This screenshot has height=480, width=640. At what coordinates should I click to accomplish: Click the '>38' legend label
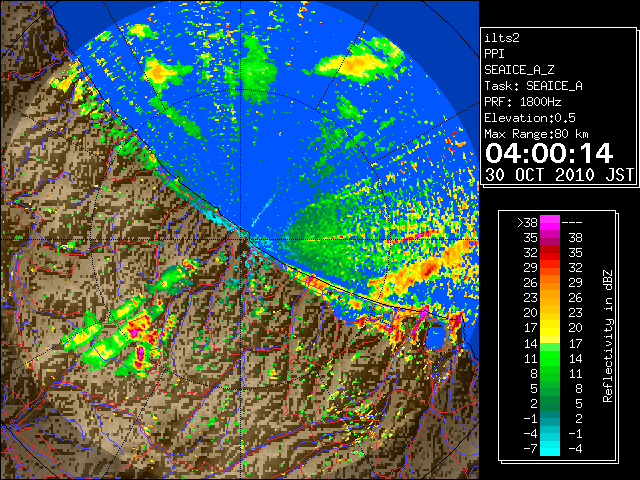pos(527,222)
